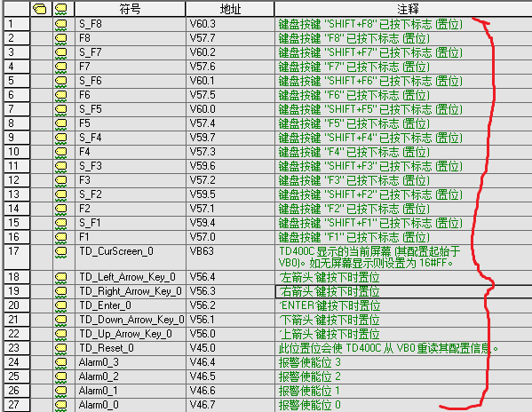The height and width of the screenshot is (412, 532).
Task: Select the Alarm0_1 symbol cell
Action: tap(131, 391)
